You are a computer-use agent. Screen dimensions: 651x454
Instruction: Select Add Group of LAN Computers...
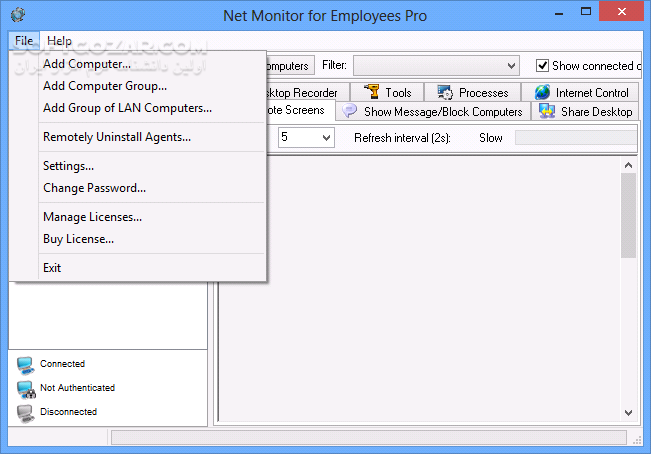pyautogui.click(x=137, y=108)
